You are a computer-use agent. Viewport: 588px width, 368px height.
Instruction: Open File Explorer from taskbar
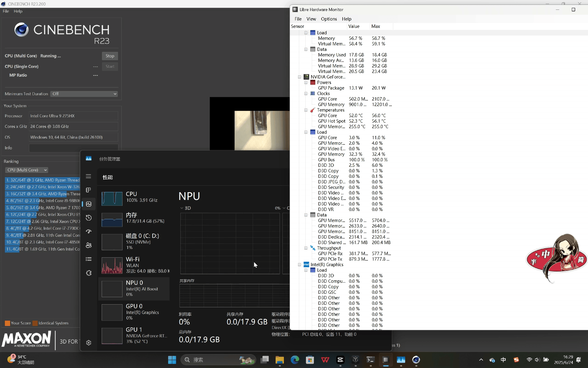click(x=280, y=360)
